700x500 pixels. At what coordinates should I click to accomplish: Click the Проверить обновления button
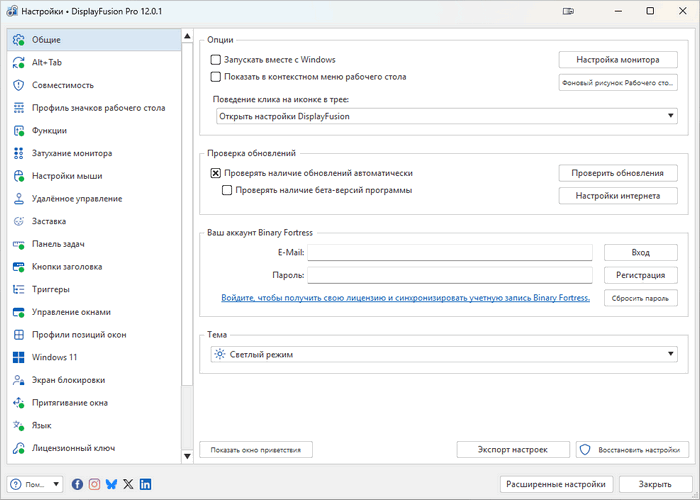click(x=617, y=173)
